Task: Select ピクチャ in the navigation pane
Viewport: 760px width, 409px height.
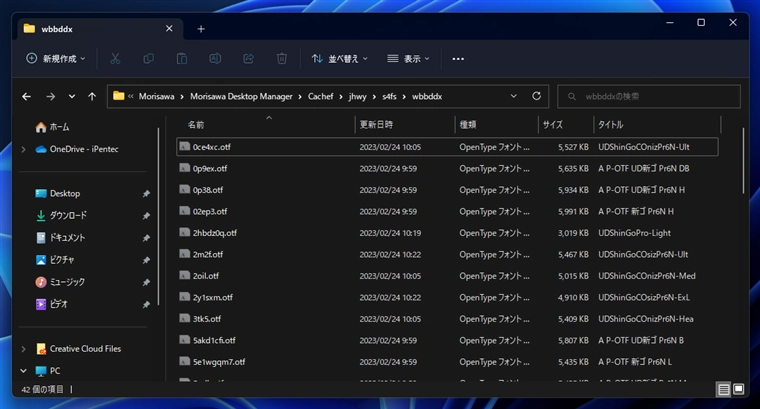Action: [55, 260]
